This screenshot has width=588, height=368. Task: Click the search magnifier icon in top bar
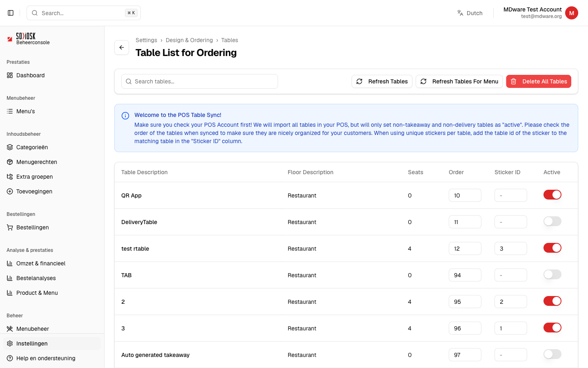coord(35,13)
